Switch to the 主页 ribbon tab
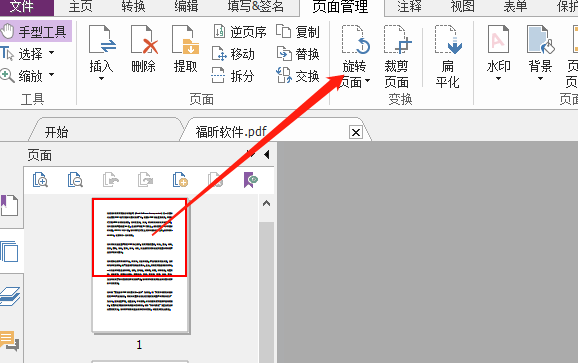Image resolution: width=578 pixels, height=363 pixels. (x=80, y=7)
